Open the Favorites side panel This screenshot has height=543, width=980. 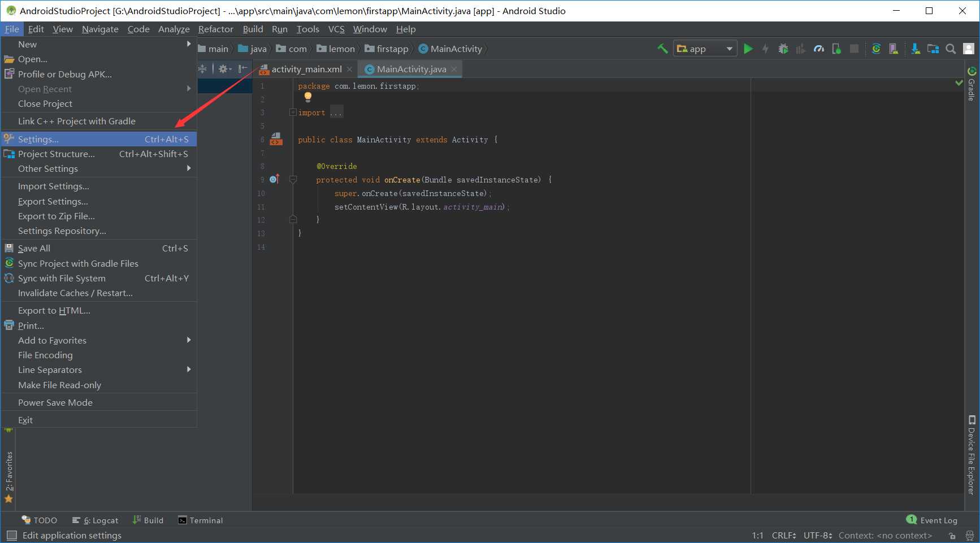pos(8,476)
